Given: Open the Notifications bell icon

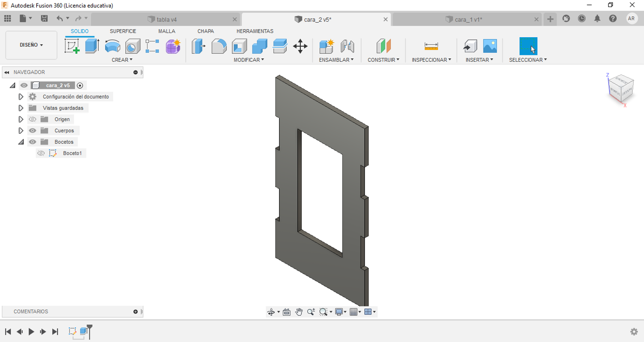Looking at the screenshot, I should [597, 19].
